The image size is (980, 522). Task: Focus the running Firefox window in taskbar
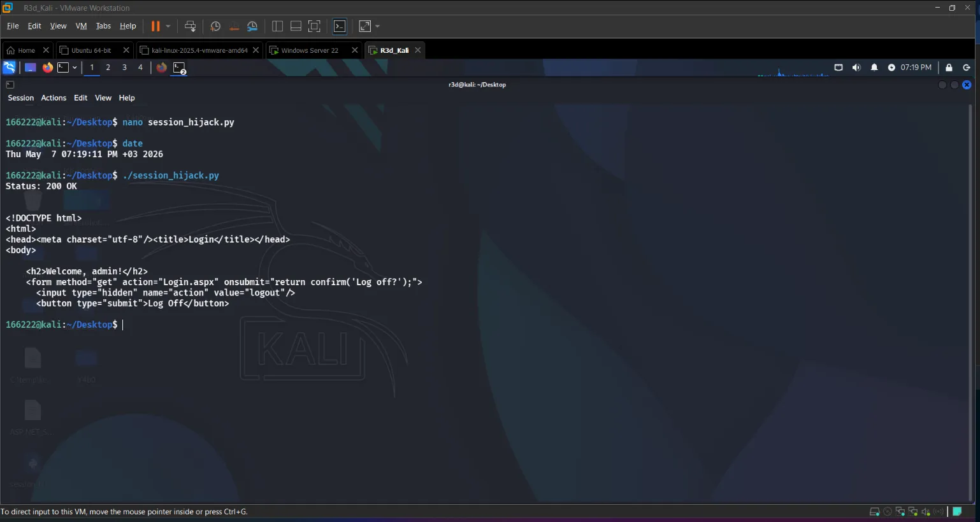(162, 67)
